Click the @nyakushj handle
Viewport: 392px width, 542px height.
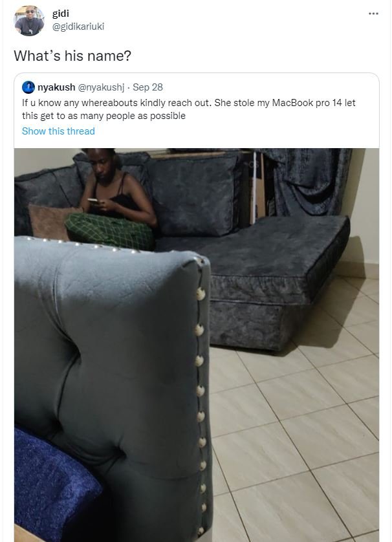coord(101,87)
